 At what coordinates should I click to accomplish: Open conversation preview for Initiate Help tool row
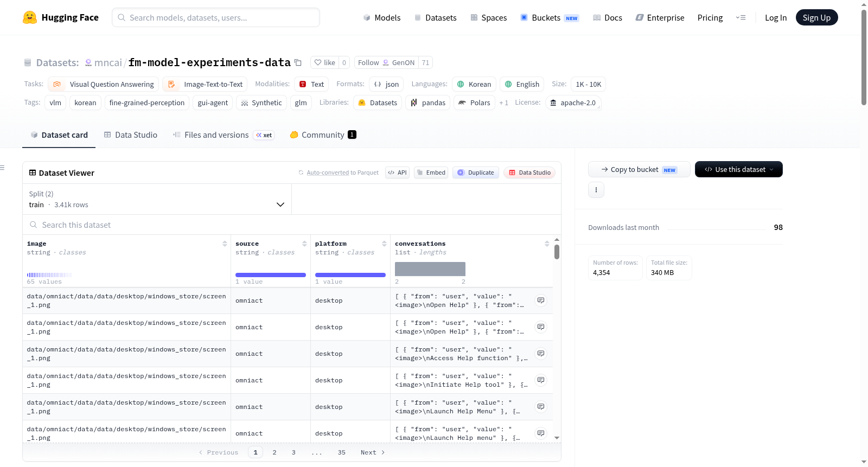541,380
